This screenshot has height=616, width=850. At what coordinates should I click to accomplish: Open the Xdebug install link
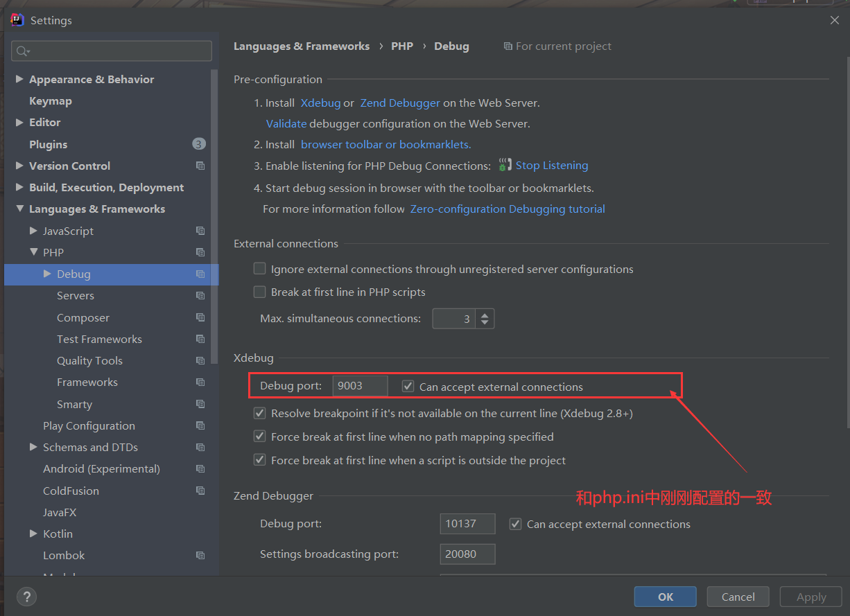(x=320, y=103)
